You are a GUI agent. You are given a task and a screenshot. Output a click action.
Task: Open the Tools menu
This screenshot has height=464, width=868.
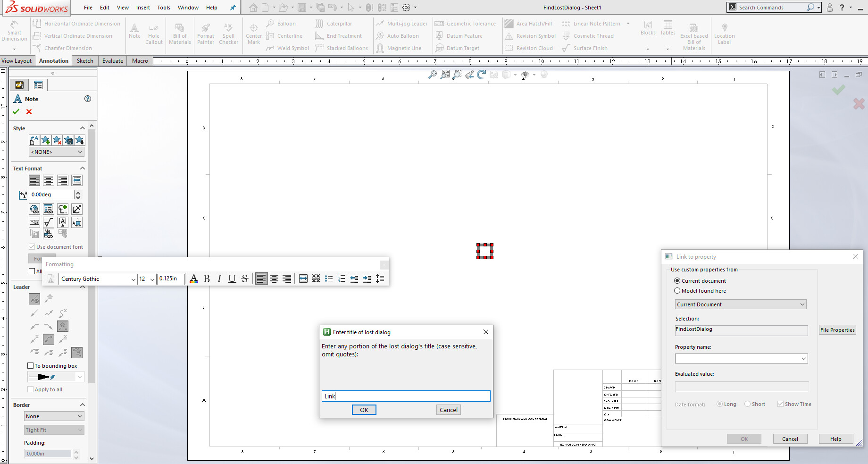[x=164, y=8]
